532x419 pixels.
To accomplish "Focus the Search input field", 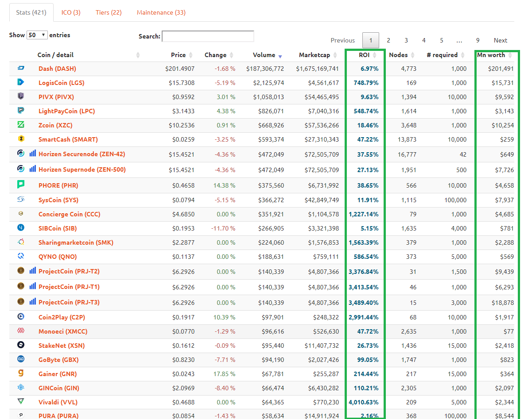I will (208, 36).
